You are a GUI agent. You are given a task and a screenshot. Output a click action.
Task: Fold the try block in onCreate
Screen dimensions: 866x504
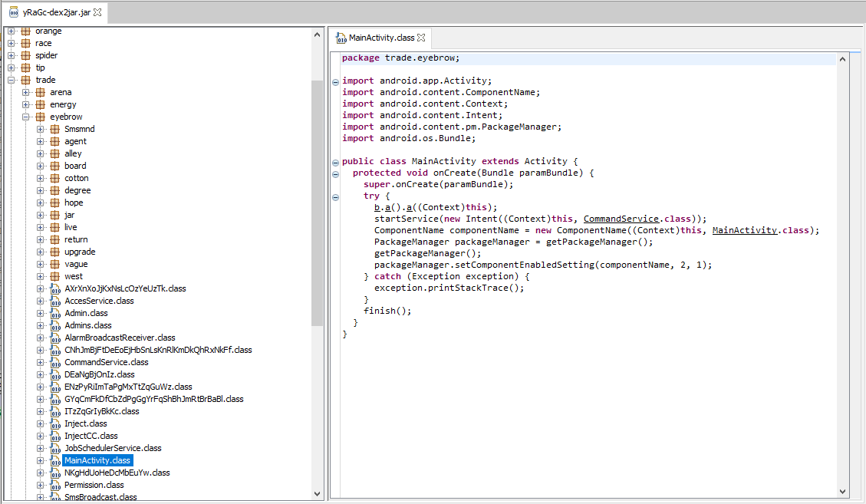335,196
